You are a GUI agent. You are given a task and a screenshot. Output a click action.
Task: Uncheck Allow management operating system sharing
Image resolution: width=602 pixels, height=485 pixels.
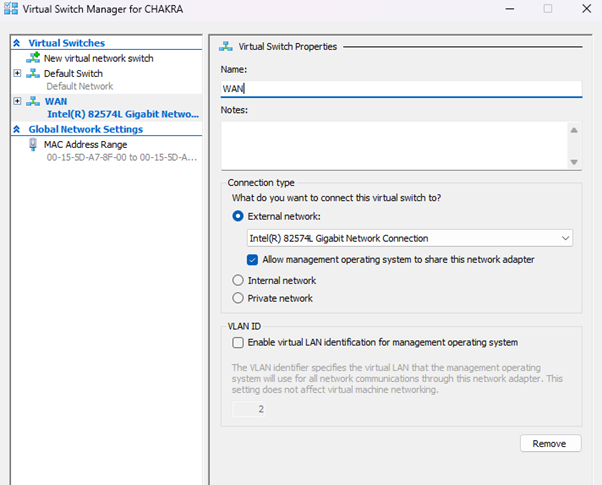tap(253, 259)
